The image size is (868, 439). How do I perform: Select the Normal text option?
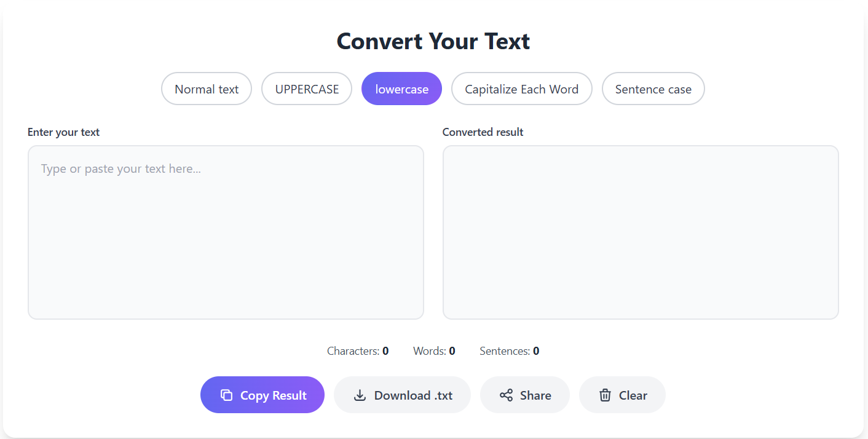207,89
